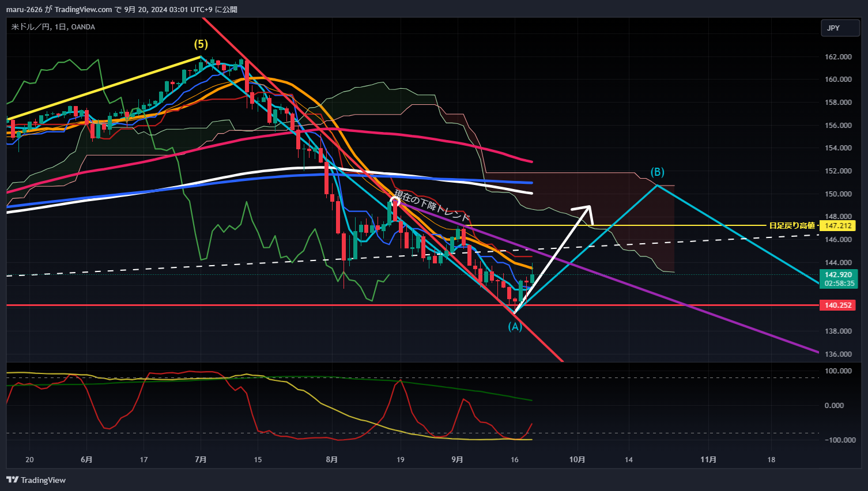Click 6月 on the time axis
The image size is (868, 491).
(86, 460)
